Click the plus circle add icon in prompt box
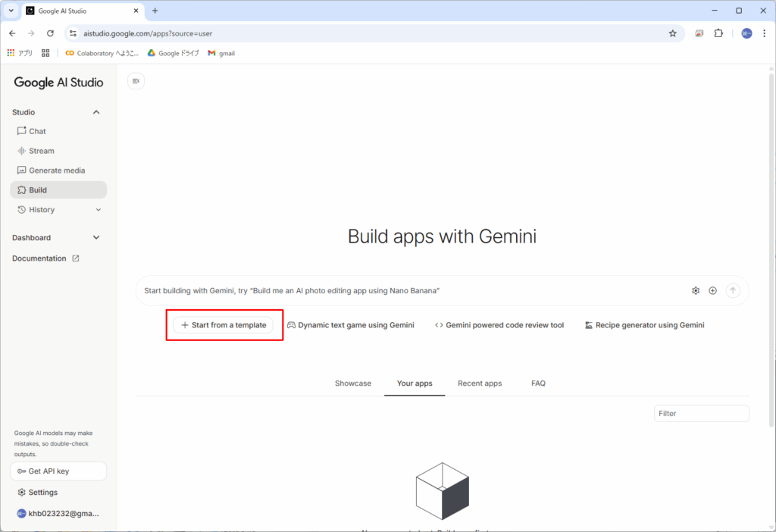This screenshot has height=532, width=776. click(712, 290)
